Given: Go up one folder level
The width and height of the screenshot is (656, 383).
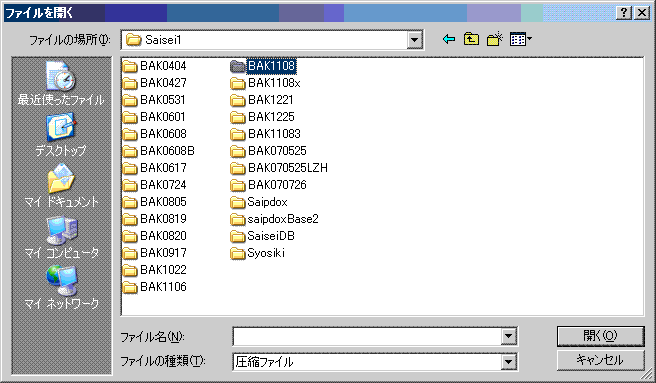Looking at the screenshot, I should pyautogui.click(x=472, y=39).
